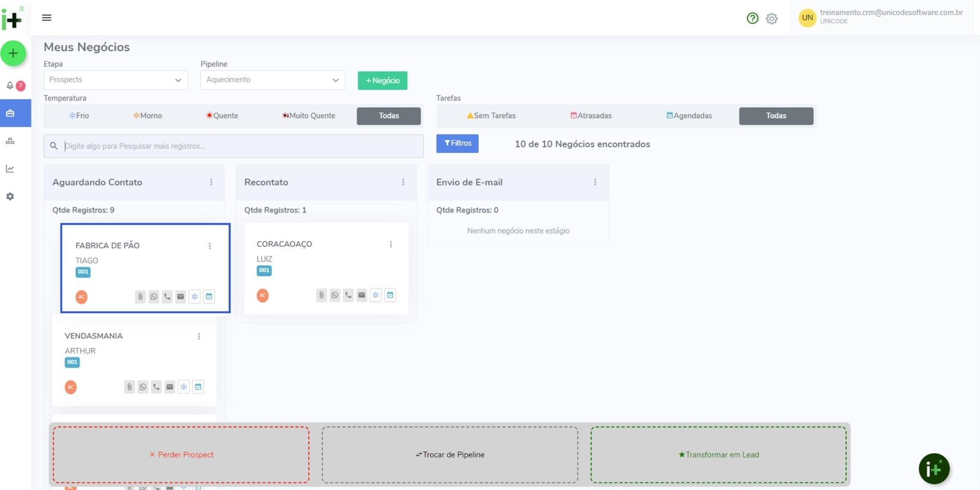Screen dimensions: 980x490
Task: Open help question mark icon
Action: coord(753,18)
